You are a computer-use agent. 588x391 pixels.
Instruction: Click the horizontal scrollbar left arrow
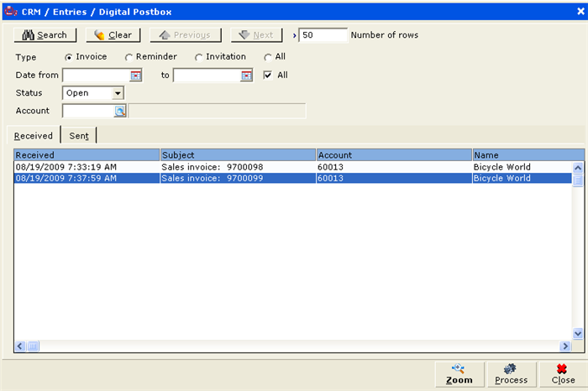coord(20,347)
